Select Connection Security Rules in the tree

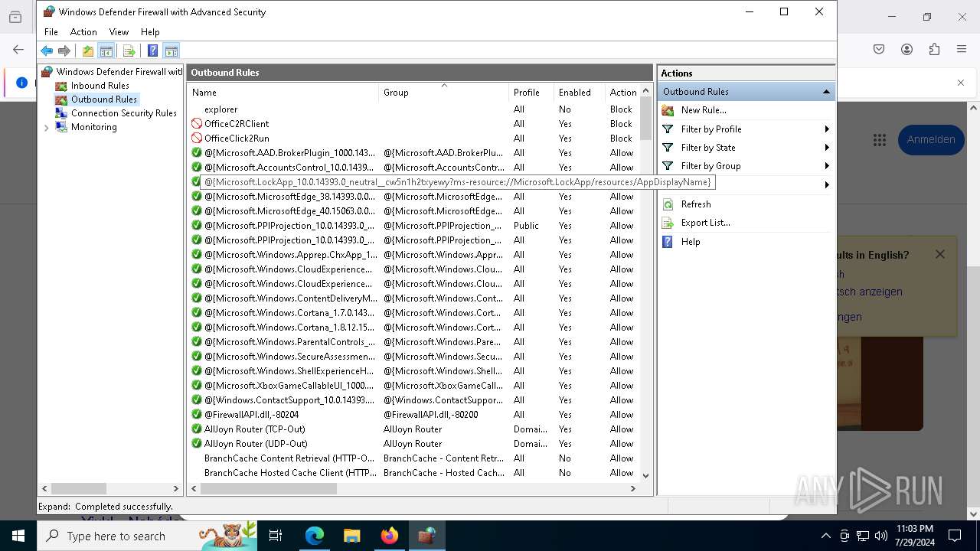123,113
